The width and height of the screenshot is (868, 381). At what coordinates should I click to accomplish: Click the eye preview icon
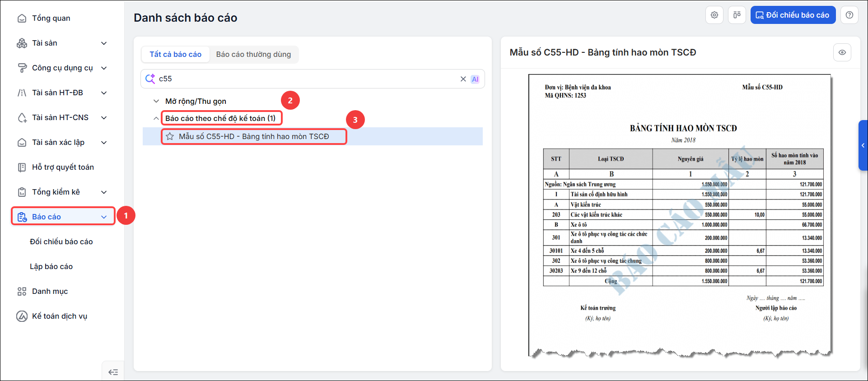click(x=842, y=52)
